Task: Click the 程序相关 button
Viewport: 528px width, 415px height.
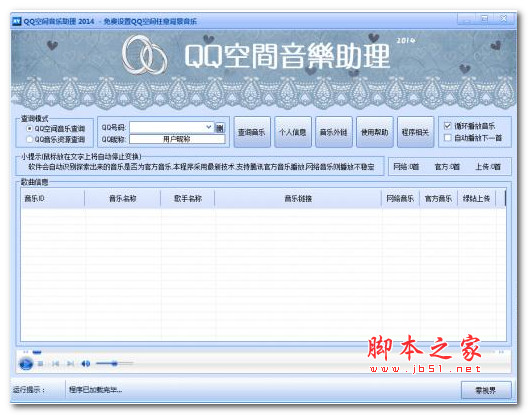Action: (415, 132)
